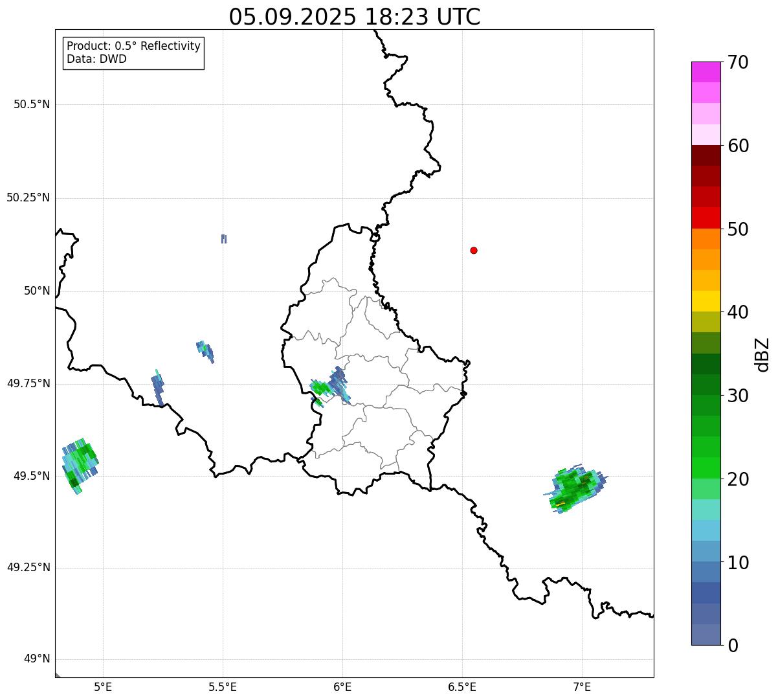This screenshot has height=700, width=778.
Task: Click the 50°N latitude label
Action: click(36, 291)
